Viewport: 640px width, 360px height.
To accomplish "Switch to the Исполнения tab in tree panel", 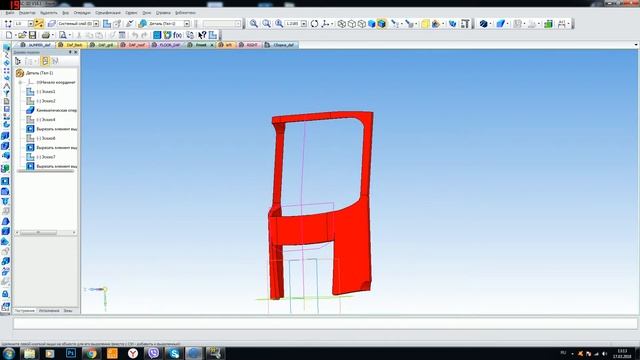I will pos(49,311).
